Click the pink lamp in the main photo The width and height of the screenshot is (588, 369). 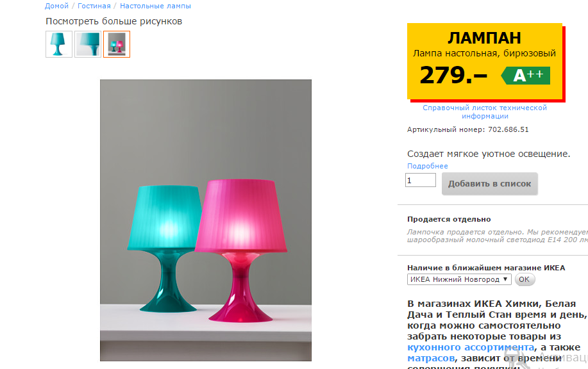(240, 250)
